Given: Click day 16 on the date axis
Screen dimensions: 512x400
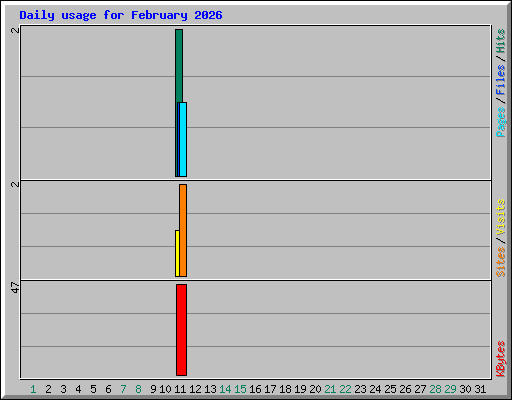Looking at the screenshot, I should [255, 389].
